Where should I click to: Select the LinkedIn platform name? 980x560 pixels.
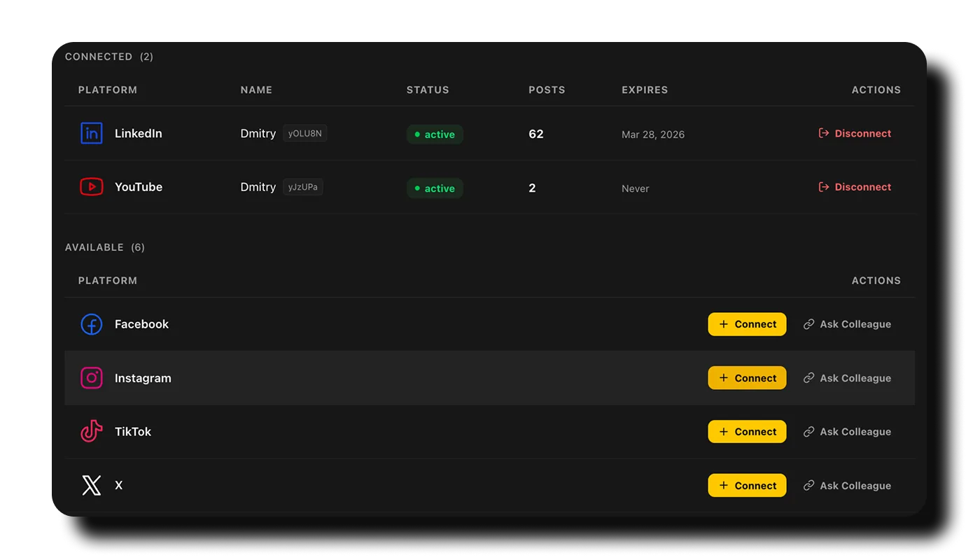coord(139,133)
